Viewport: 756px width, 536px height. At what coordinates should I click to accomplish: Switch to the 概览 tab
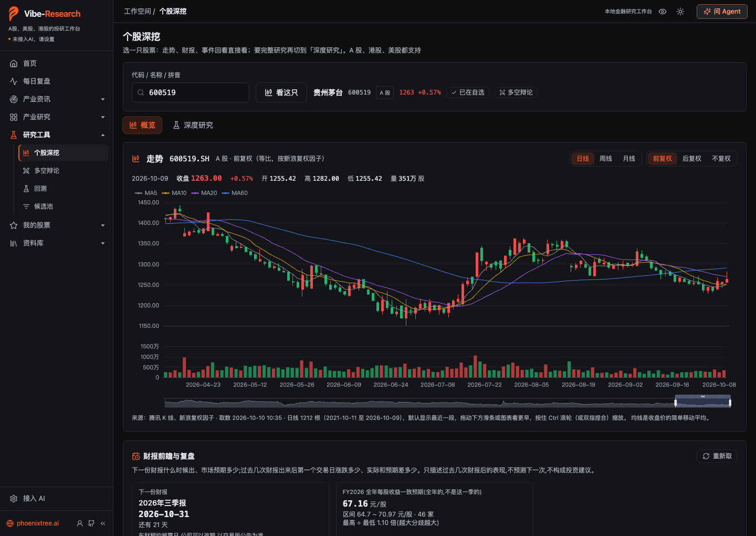(x=142, y=125)
